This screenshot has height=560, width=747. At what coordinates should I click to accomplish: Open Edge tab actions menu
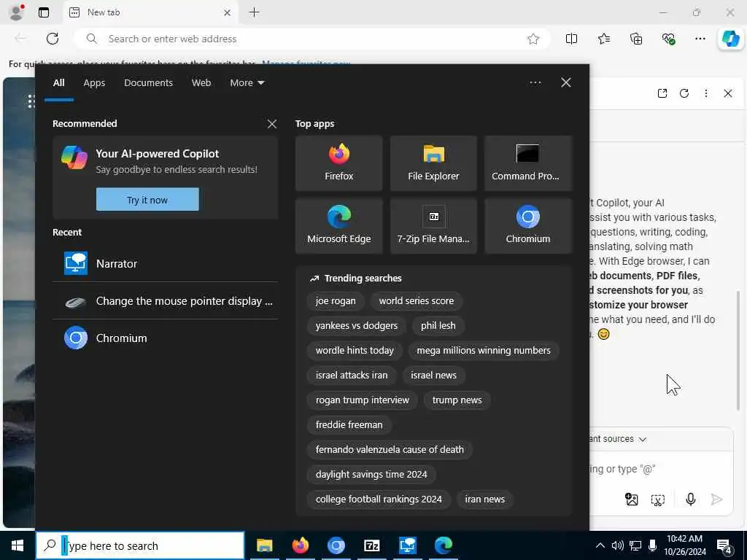(x=44, y=12)
